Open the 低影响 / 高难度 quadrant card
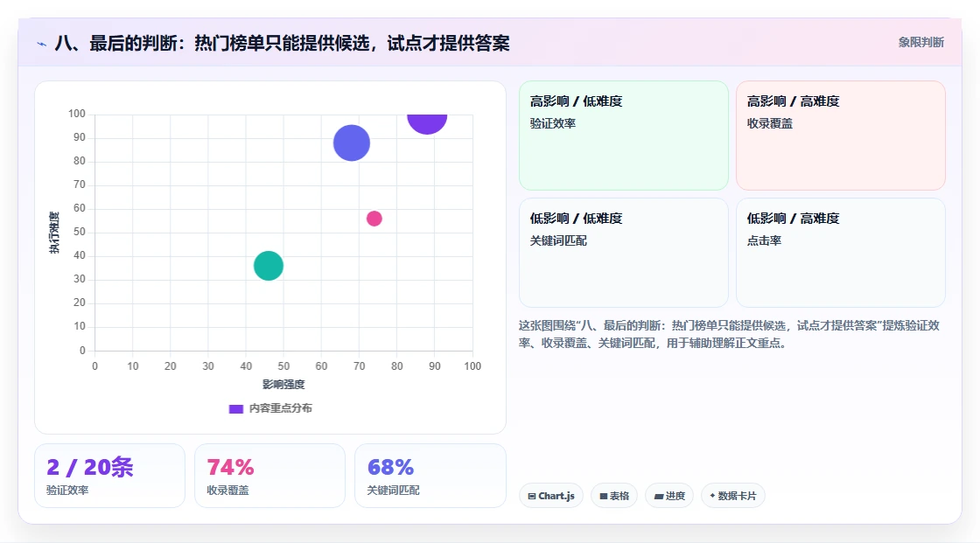The image size is (980, 543). [x=841, y=253]
